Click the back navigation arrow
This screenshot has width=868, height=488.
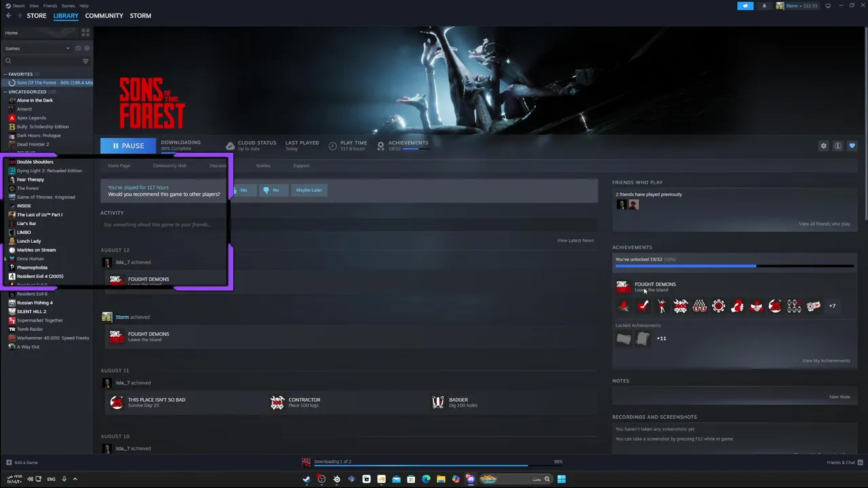(x=8, y=16)
